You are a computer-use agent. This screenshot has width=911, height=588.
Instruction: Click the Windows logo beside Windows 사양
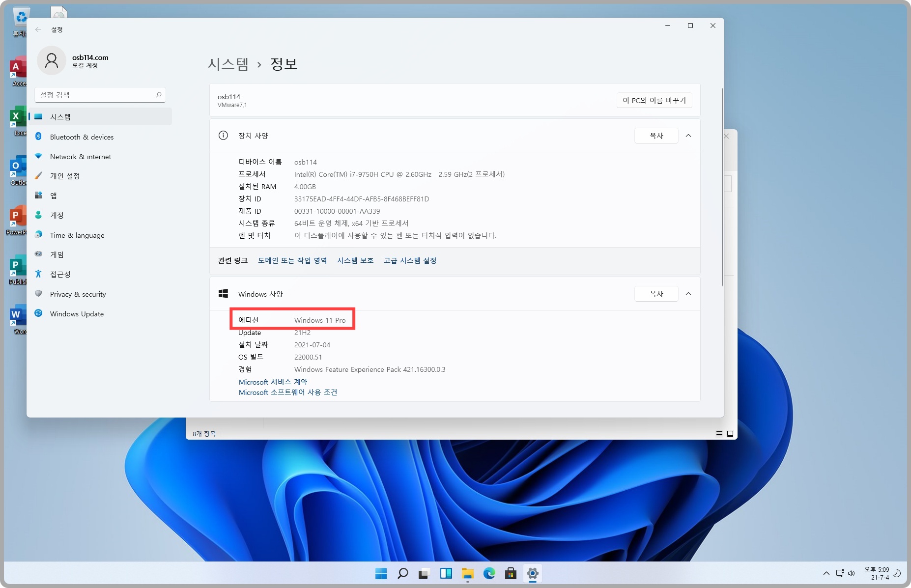(223, 293)
